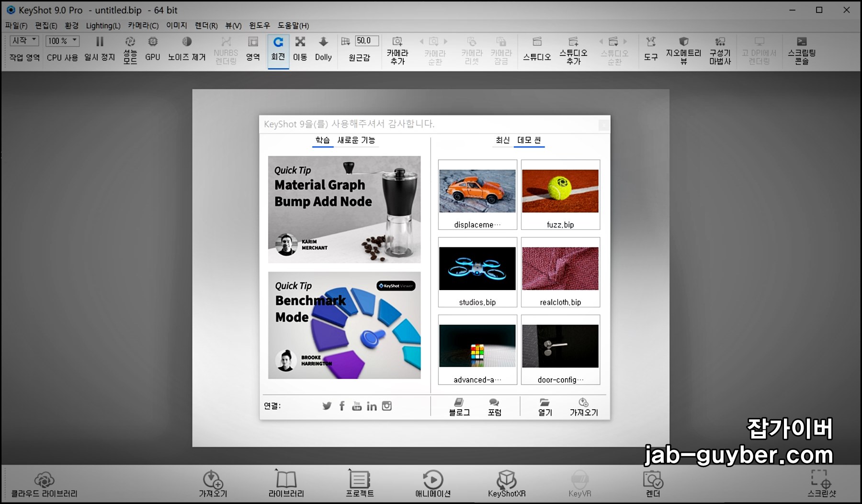Switch to the 데모 씬 tab
This screenshot has height=504, width=862.
(x=529, y=140)
